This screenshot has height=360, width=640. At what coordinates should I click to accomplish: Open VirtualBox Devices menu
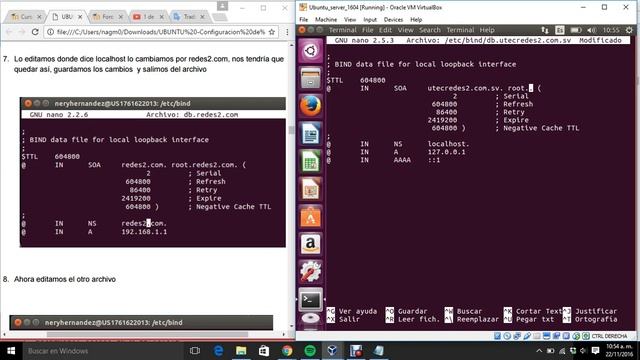393,20
